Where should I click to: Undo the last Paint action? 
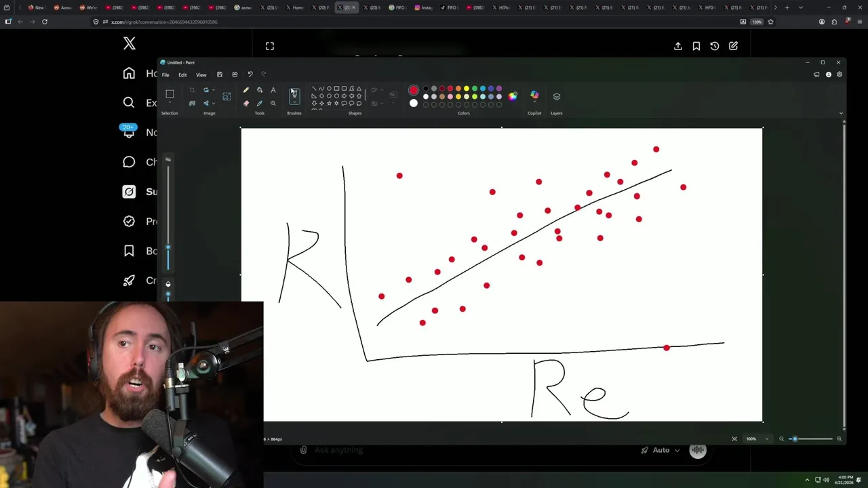250,75
